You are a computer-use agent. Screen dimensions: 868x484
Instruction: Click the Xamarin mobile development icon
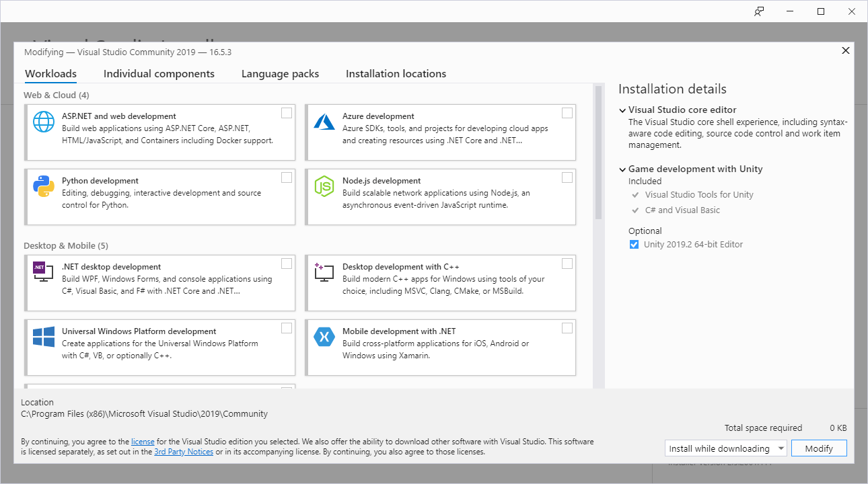[x=324, y=337]
